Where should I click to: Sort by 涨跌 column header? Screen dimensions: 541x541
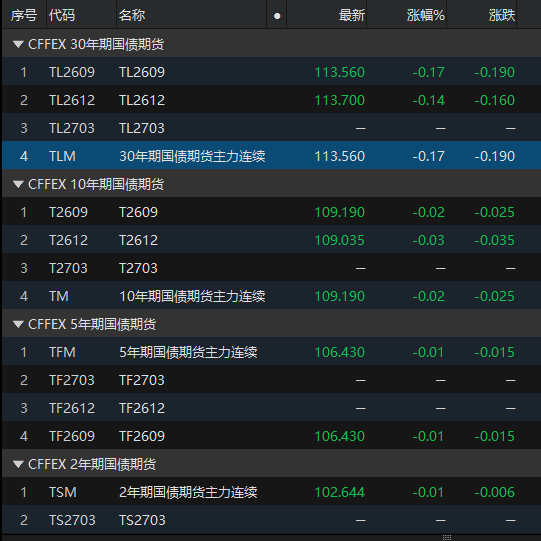point(482,15)
